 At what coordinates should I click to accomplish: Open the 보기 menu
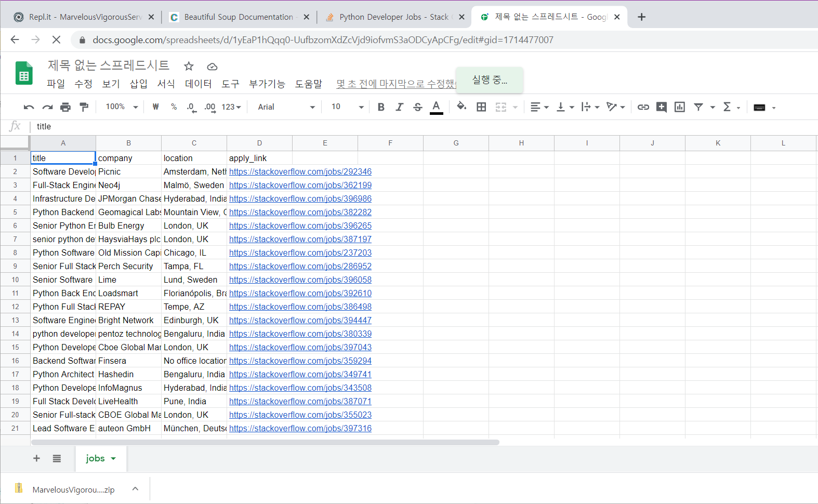coord(111,84)
